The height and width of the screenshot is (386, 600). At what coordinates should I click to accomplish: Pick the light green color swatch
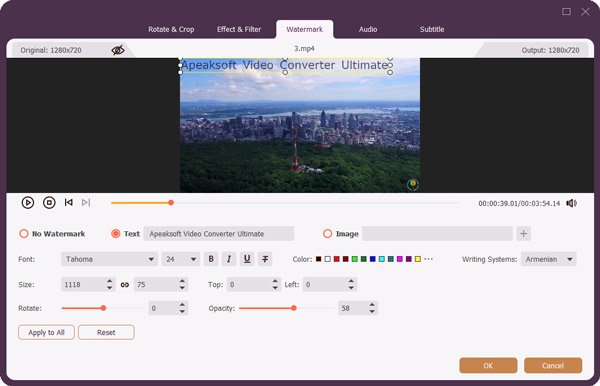(355, 259)
